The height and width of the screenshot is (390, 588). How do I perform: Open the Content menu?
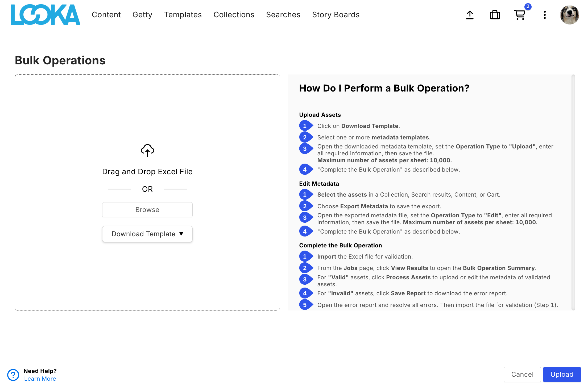106,15
